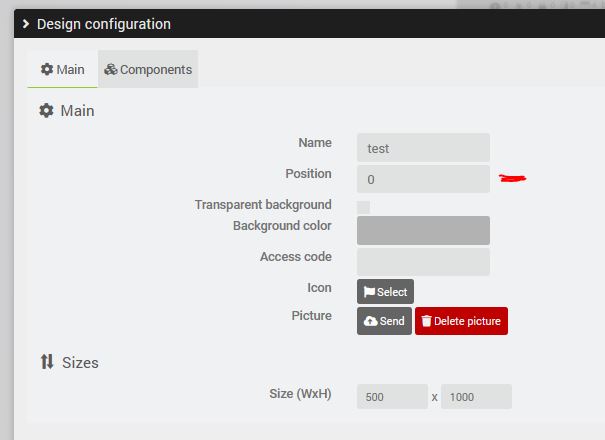Enable the Transparent background checkbox

pyautogui.click(x=364, y=207)
